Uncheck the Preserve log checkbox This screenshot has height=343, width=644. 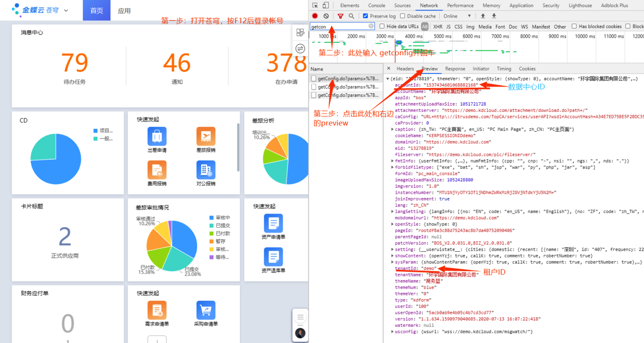pos(365,16)
